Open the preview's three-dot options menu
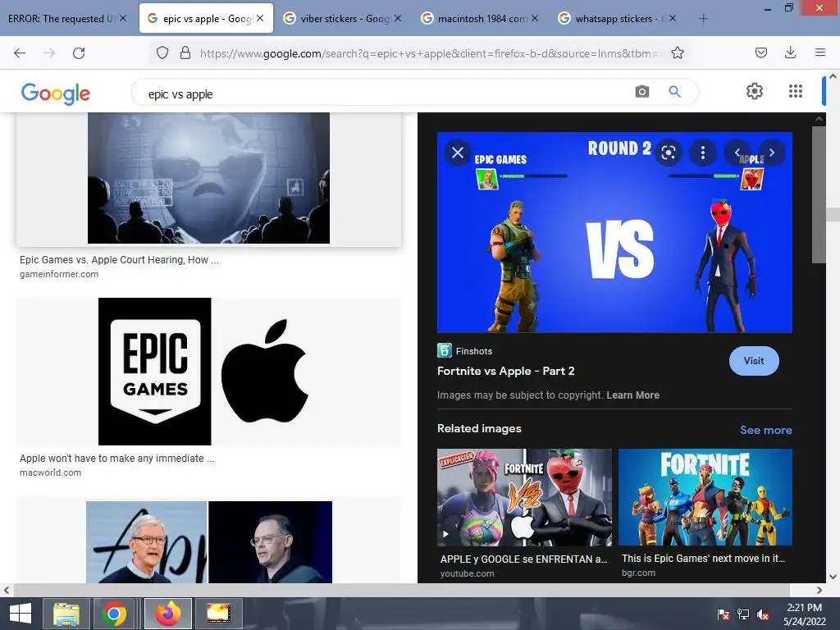This screenshot has width=840, height=630. pyautogui.click(x=703, y=153)
